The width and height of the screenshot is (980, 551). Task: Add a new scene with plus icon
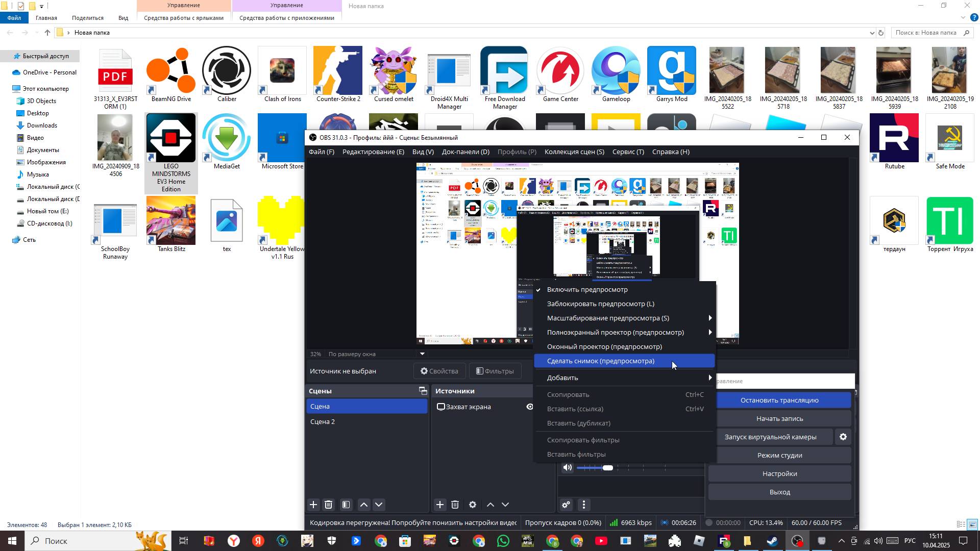(x=313, y=505)
